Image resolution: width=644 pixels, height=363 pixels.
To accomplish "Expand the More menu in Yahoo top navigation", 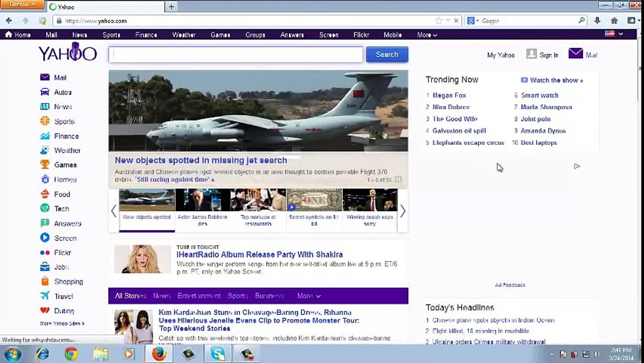I will coord(427,35).
